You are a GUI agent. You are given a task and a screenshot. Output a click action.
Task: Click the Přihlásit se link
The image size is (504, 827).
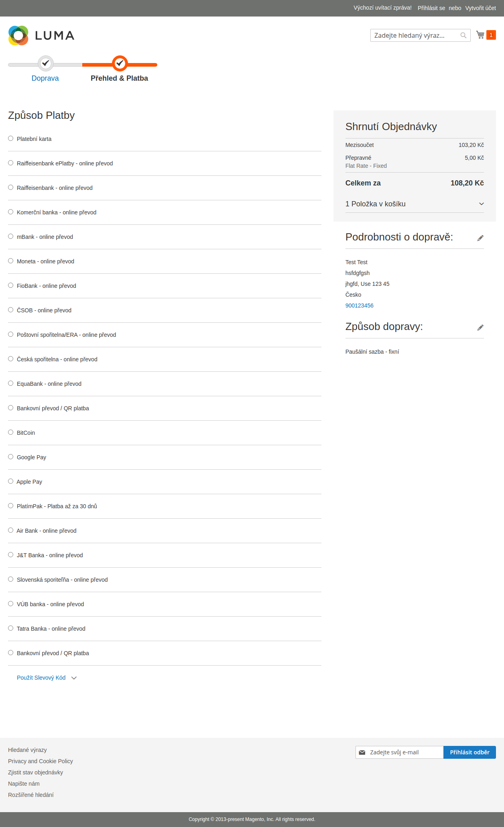431,8
